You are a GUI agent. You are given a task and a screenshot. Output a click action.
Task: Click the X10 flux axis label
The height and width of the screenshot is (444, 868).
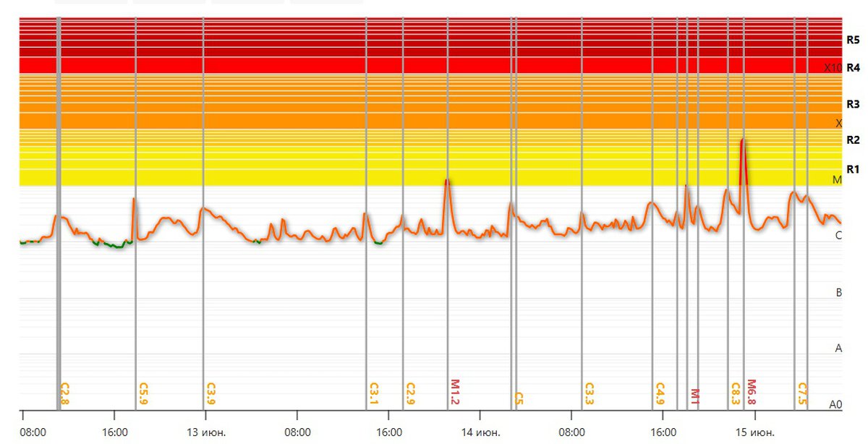pos(833,68)
